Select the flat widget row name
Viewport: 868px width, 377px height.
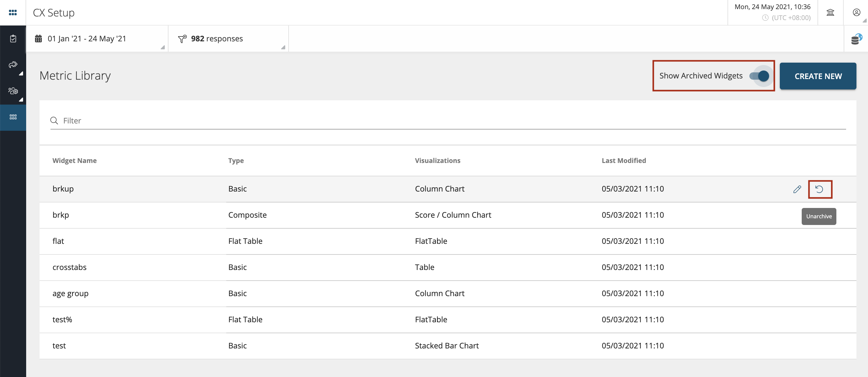[58, 241]
